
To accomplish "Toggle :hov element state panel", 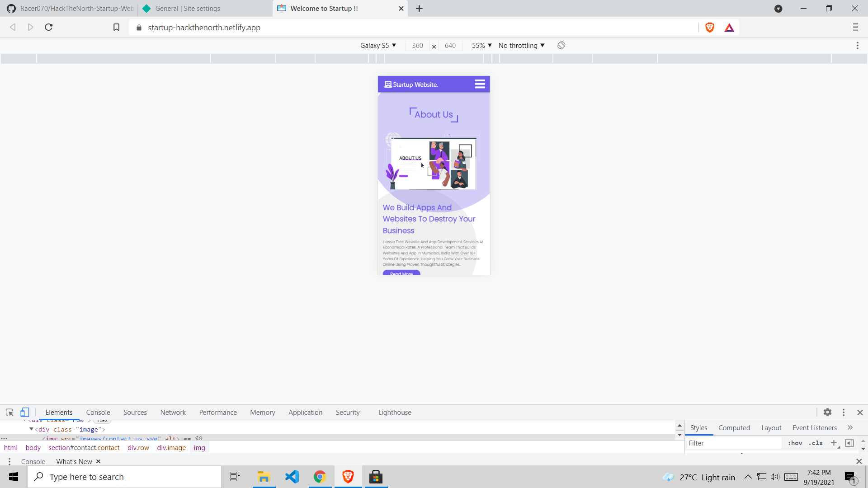I will click(795, 443).
